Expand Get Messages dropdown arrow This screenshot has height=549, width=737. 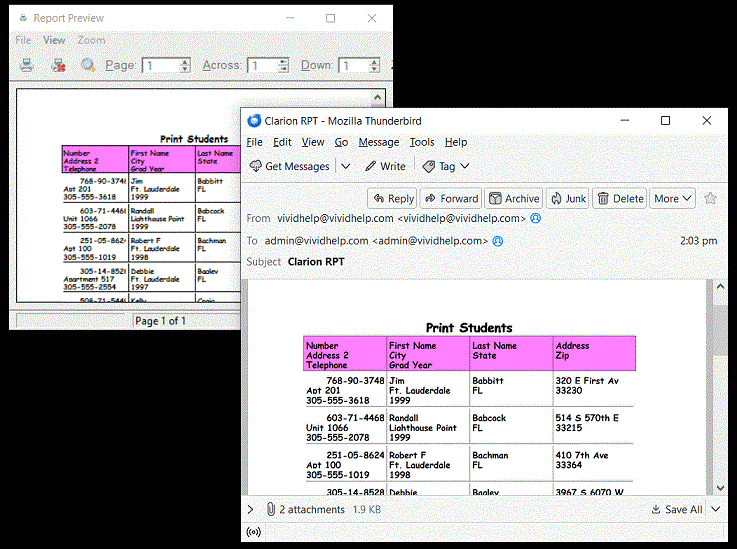pos(346,166)
